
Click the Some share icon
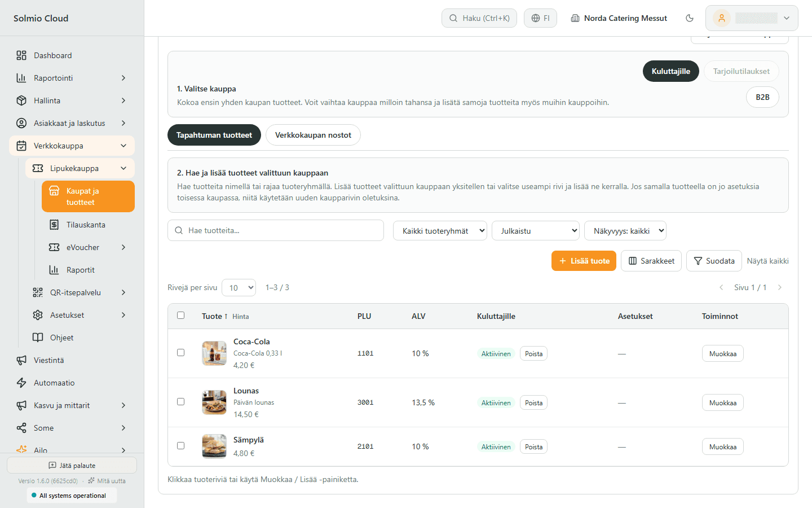pyautogui.click(x=21, y=428)
